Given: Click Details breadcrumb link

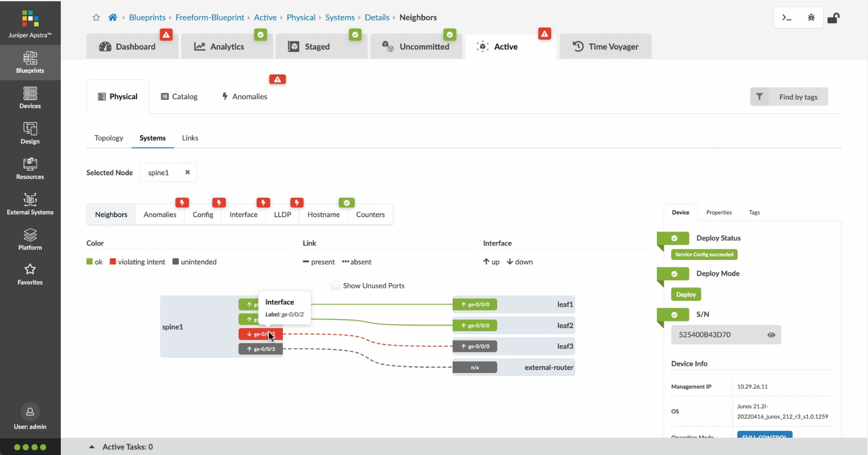Looking at the screenshot, I should point(377,17).
